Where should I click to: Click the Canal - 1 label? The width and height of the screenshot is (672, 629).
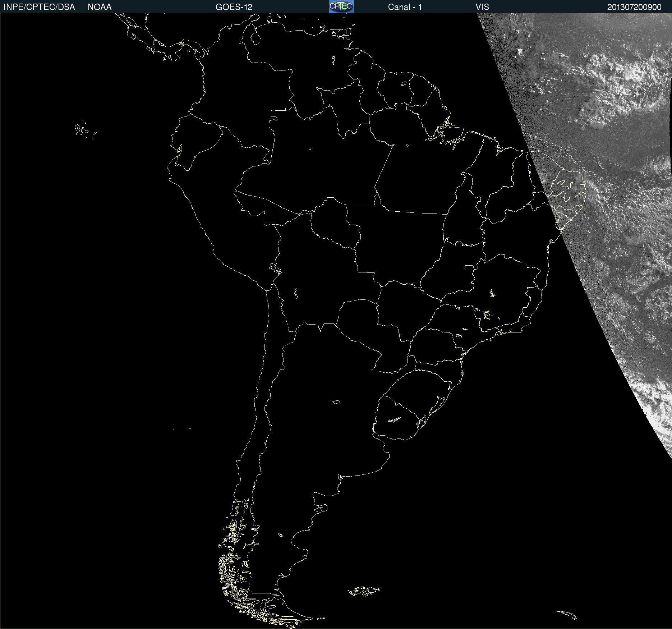point(405,7)
